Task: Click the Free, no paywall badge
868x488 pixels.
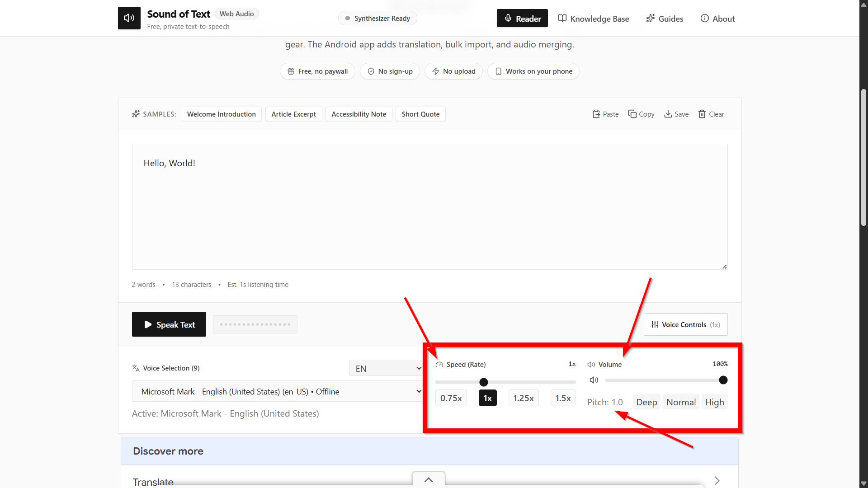Action: click(317, 71)
